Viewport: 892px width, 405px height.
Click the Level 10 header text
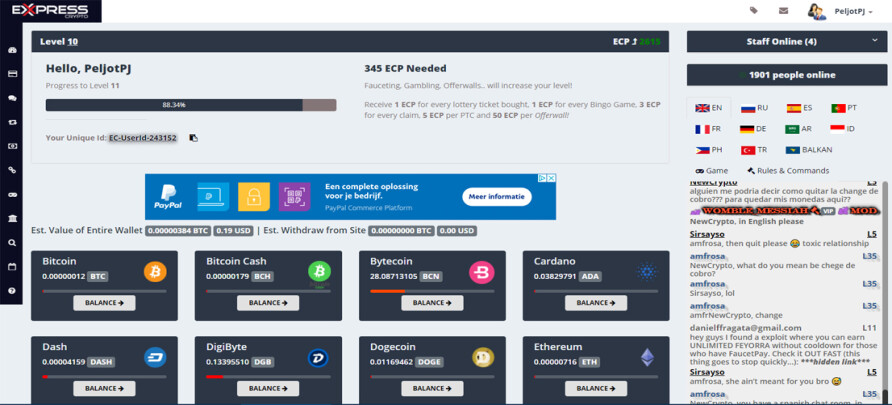click(x=59, y=42)
